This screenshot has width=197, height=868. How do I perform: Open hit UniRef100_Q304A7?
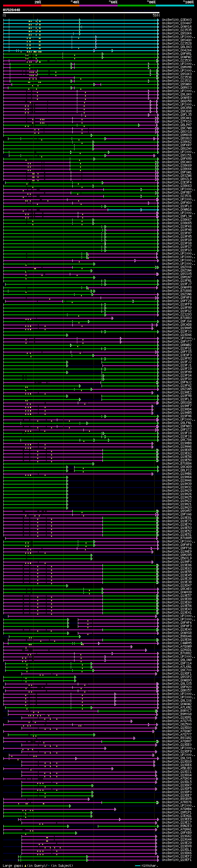[x=177, y=23]
